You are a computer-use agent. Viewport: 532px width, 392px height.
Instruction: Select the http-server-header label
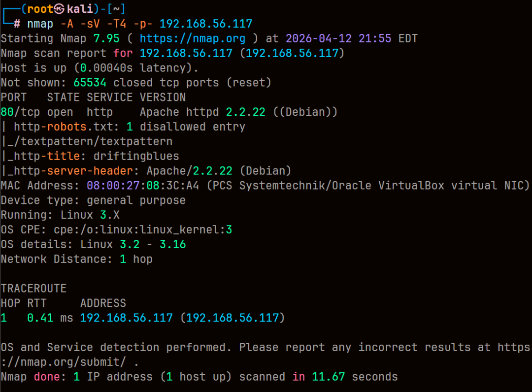point(73,170)
